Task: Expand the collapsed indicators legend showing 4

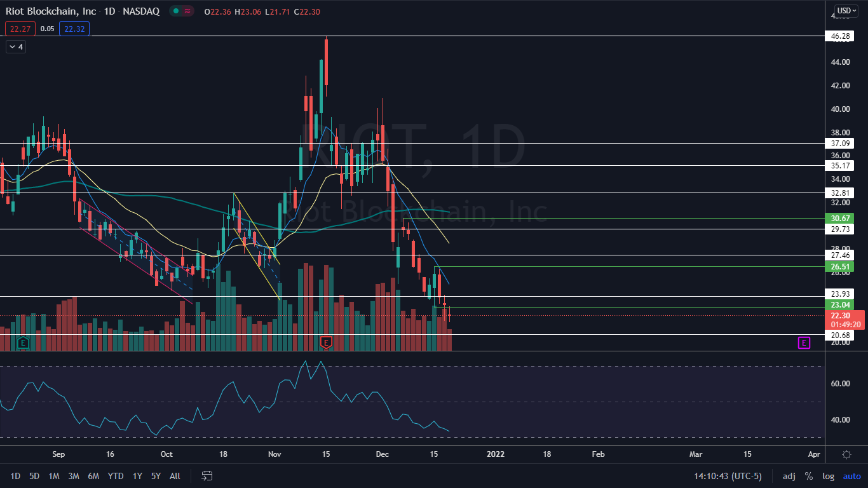Action: click(16, 46)
